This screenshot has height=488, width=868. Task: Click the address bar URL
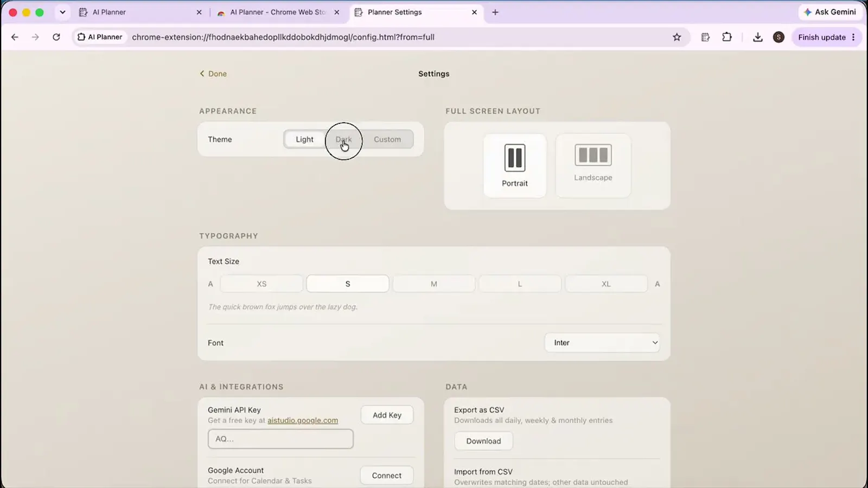pos(283,37)
